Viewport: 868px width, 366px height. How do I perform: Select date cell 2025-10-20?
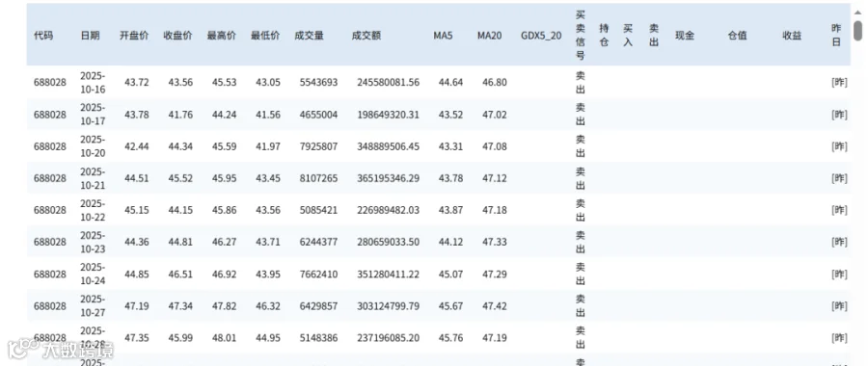coord(93,146)
